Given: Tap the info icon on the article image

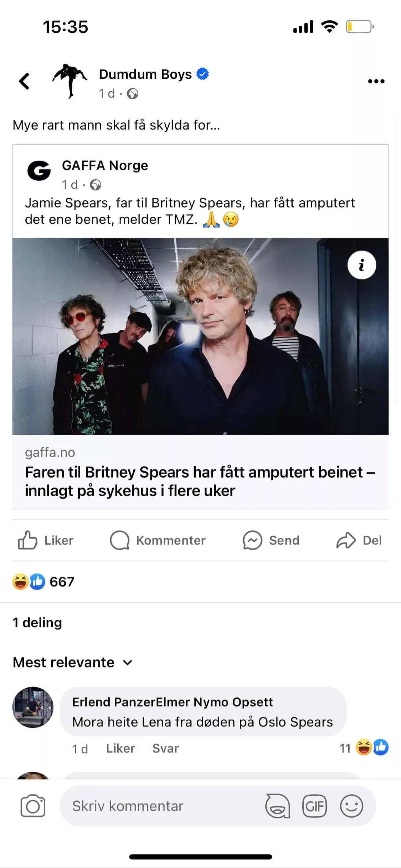Looking at the screenshot, I should (361, 265).
